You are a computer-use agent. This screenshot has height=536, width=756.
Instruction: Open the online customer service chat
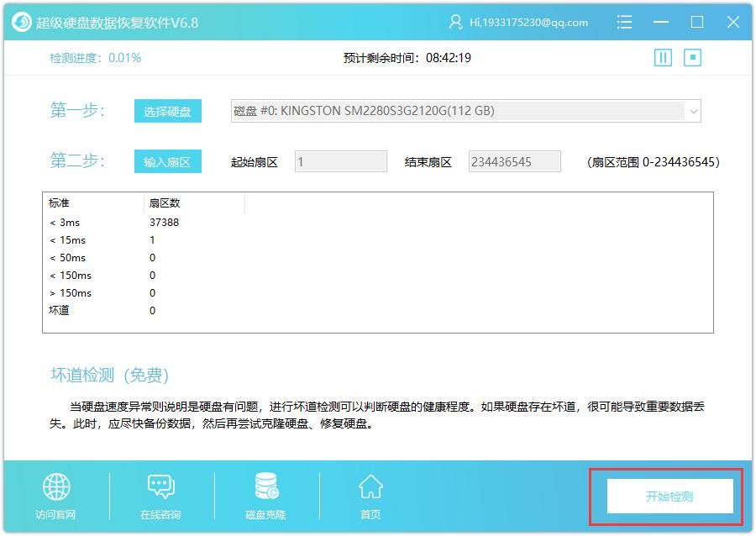[160, 494]
